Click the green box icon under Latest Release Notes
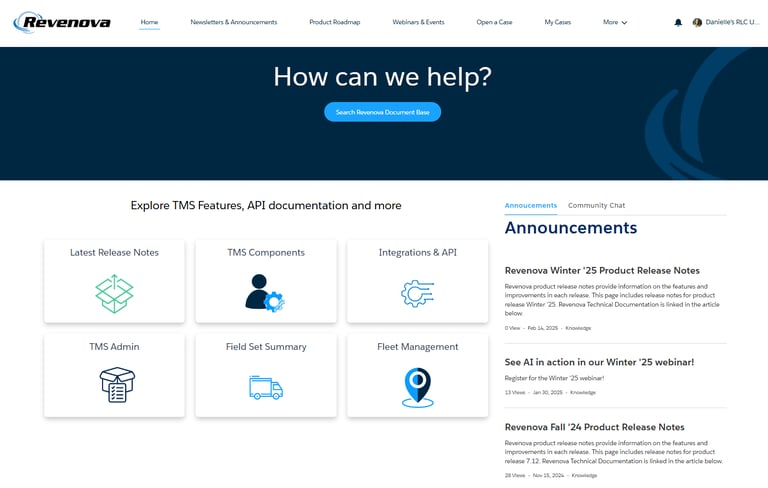 [x=114, y=293]
